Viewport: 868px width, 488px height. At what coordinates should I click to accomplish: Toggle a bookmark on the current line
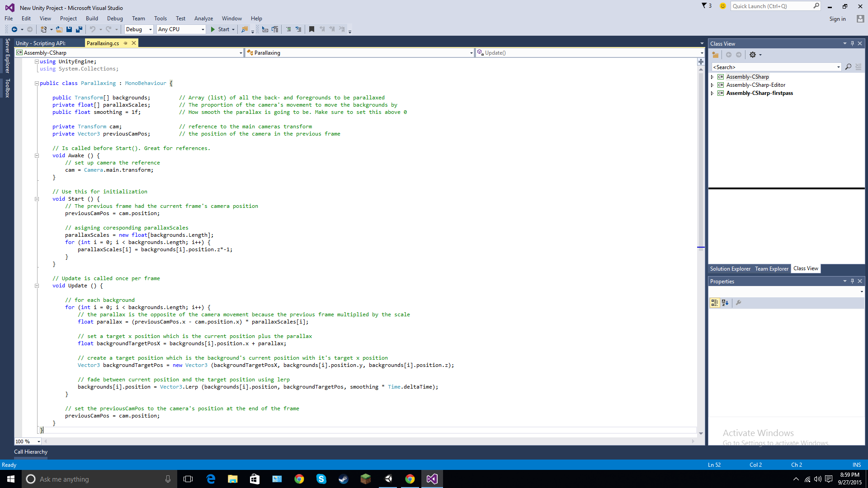point(311,29)
